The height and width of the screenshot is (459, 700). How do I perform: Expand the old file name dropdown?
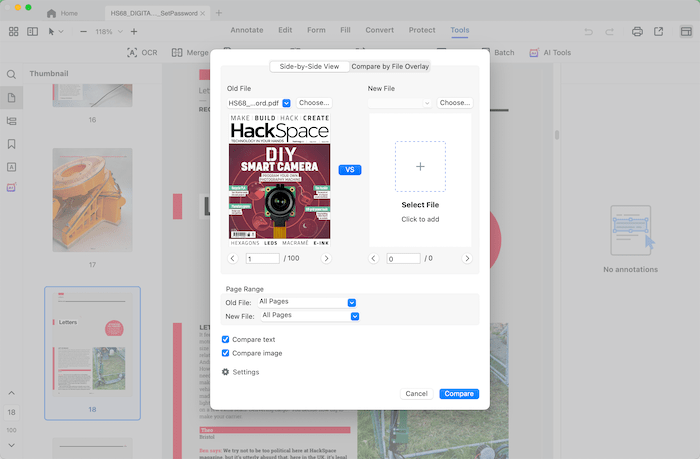(x=287, y=102)
